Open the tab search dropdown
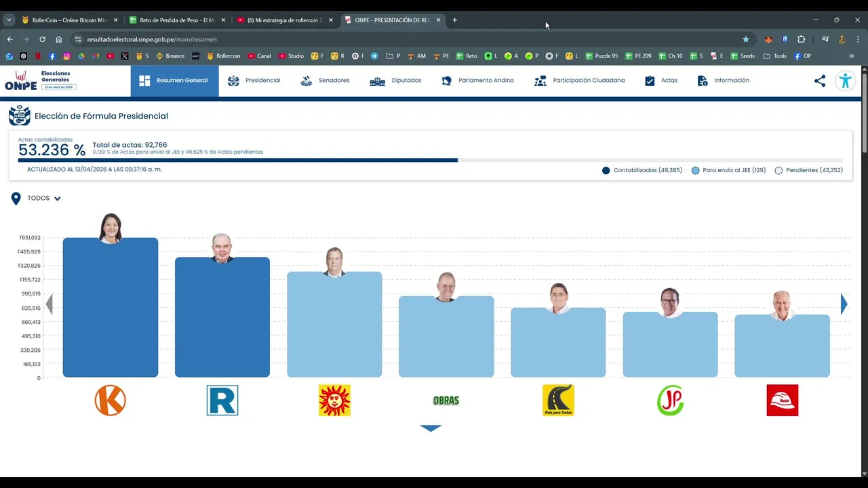868x488 pixels. point(9,20)
